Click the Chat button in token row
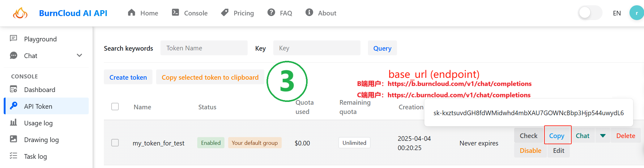The width and height of the screenshot is (644, 168). point(582,136)
